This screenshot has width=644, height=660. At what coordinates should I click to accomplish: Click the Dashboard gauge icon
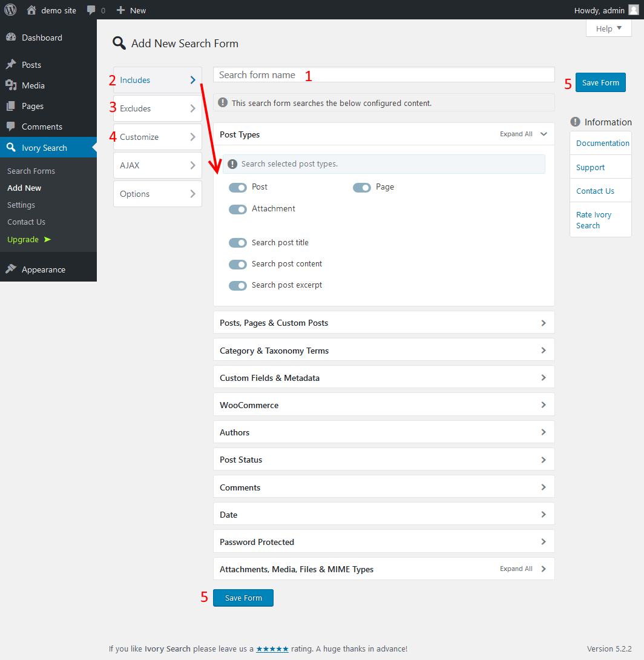coord(11,38)
